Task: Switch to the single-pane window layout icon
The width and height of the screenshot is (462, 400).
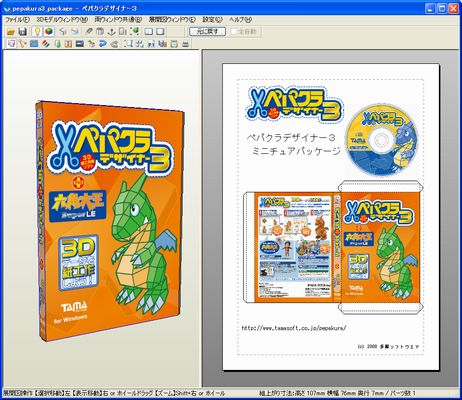Action: 160,32
